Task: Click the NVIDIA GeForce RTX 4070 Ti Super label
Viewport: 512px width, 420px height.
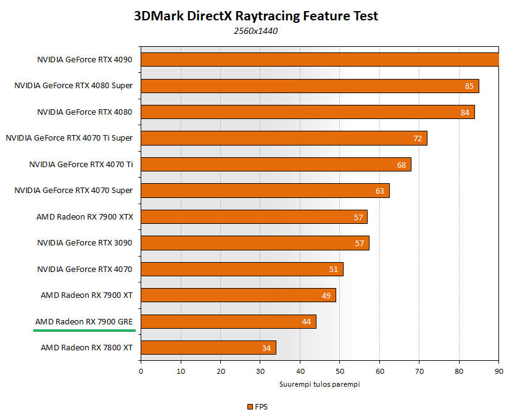Action: (69, 138)
